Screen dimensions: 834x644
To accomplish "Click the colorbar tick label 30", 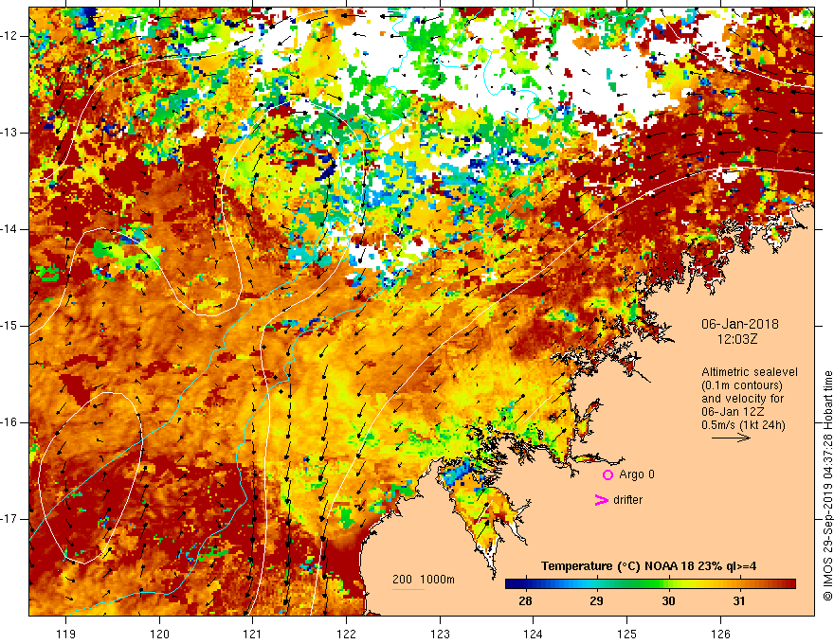I will 668,601.
